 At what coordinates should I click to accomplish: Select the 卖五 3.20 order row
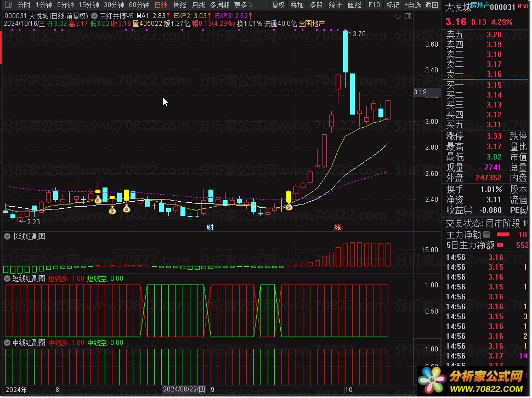coord(485,35)
